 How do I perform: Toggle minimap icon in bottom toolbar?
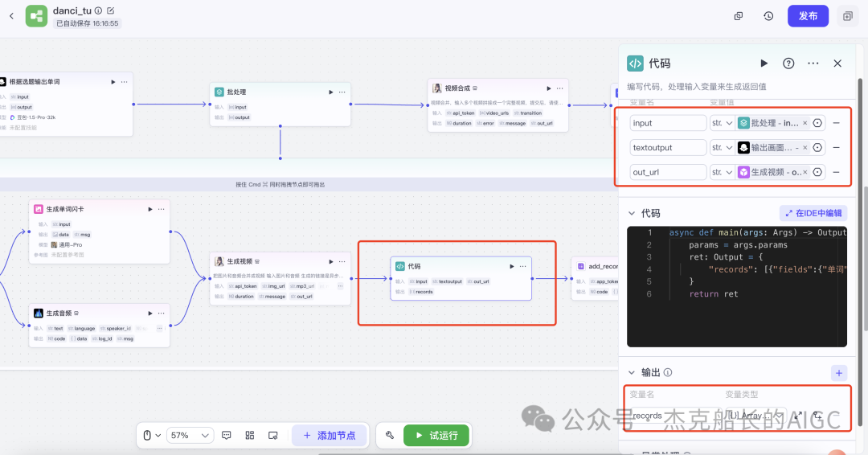273,436
